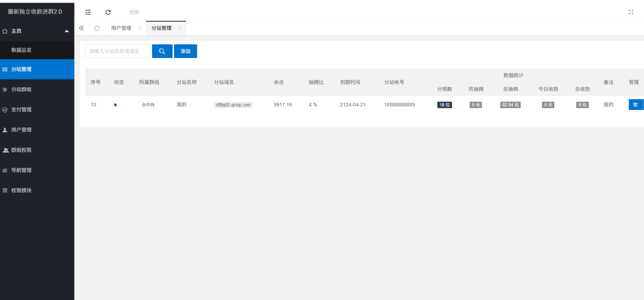Click the balance value 9917.16
This screenshot has width=644, height=300.
pyautogui.click(x=283, y=105)
